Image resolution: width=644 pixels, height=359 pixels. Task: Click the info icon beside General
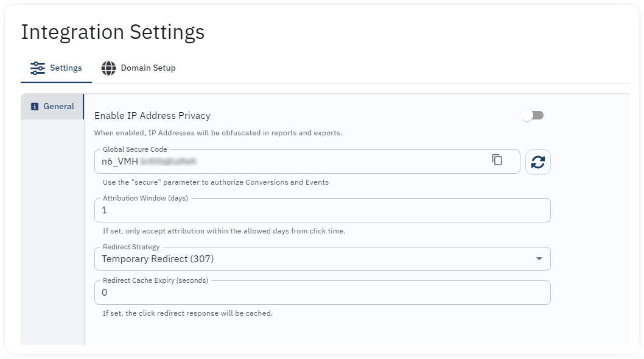pos(35,107)
